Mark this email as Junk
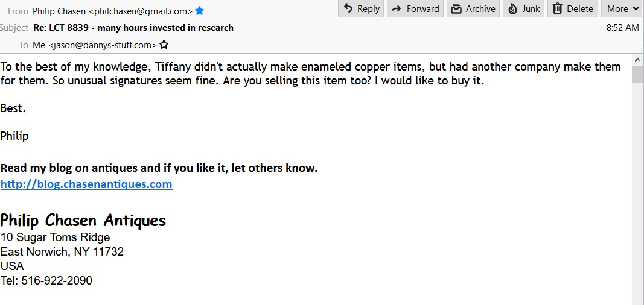Image resolution: width=644 pixels, height=305 pixels. coord(523,8)
